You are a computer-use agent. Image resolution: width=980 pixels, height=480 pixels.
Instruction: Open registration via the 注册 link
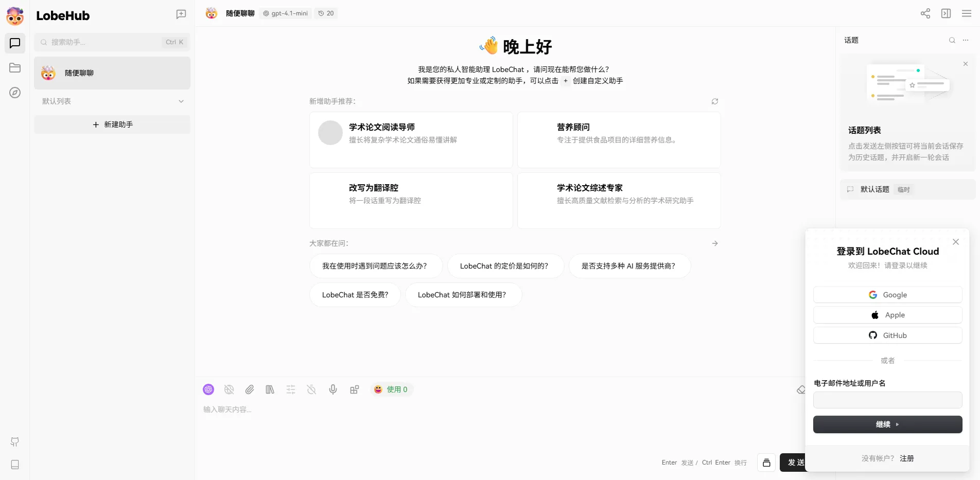click(906, 458)
